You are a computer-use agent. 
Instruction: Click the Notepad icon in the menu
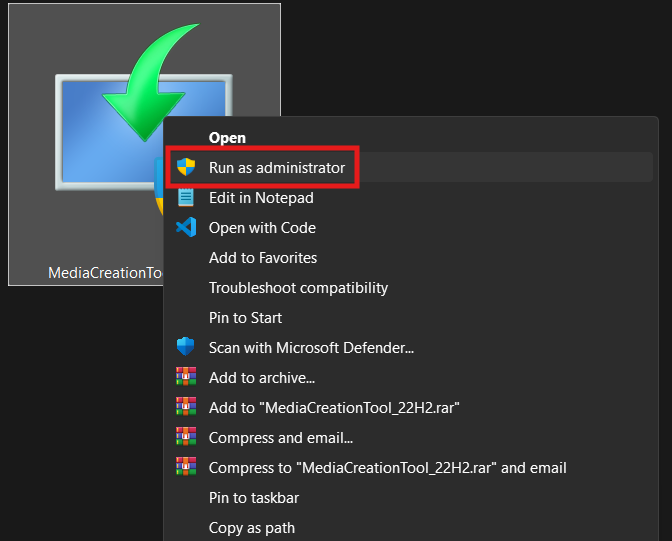(x=186, y=197)
